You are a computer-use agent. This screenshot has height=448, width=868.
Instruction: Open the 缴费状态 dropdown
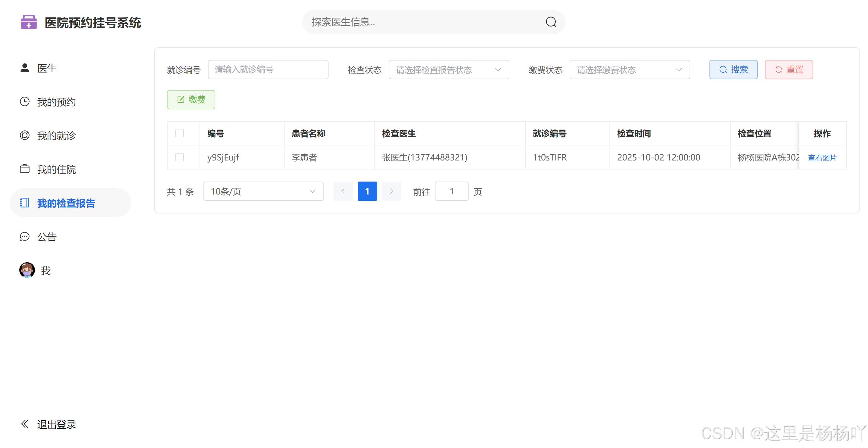pyautogui.click(x=629, y=70)
